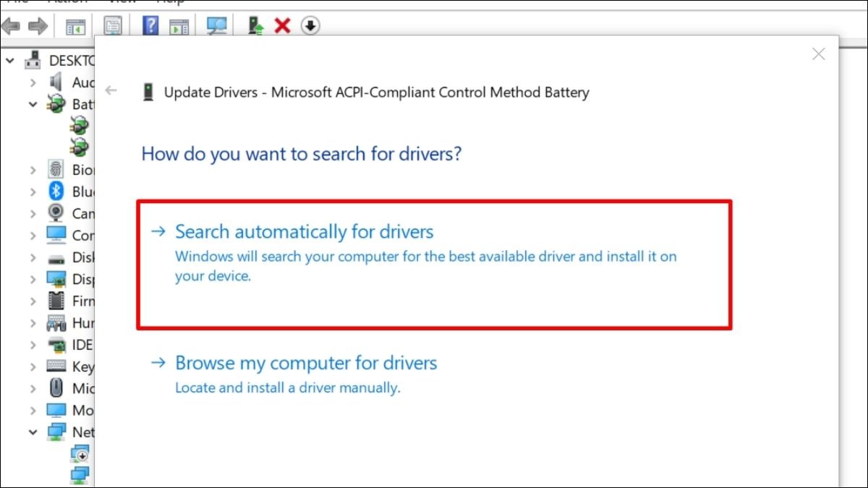Select the DESKTOP computer root icon
Screen dimensions: 868x488
click(x=33, y=61)
